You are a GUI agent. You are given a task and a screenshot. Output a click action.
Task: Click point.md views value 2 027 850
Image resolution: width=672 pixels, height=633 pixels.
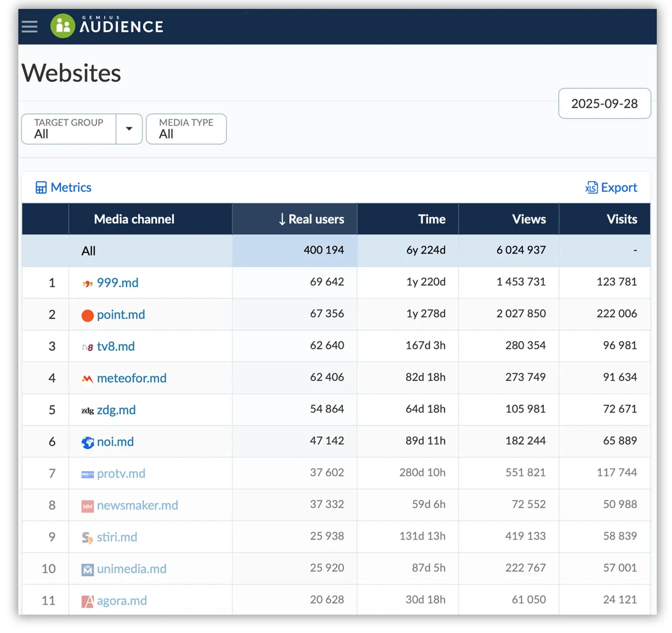(x=521, y=313)
